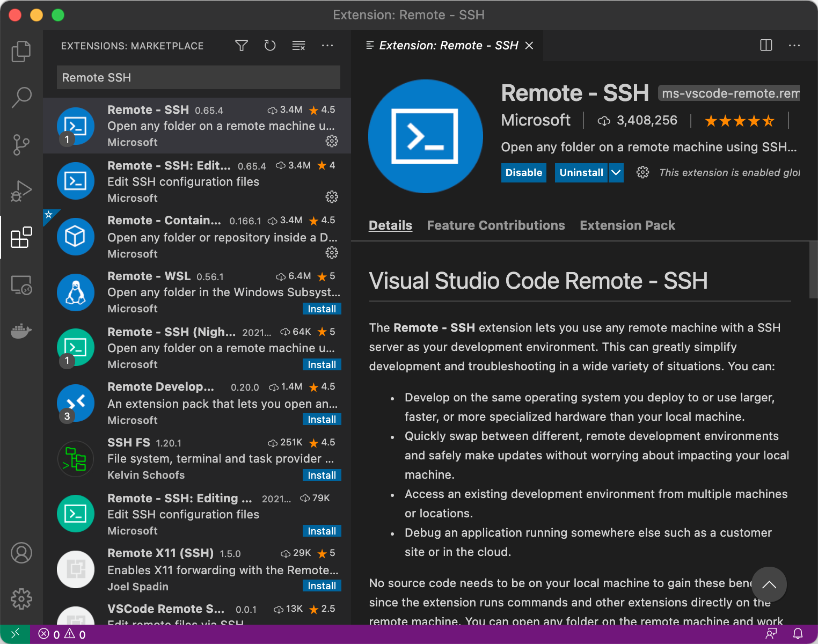Select Remote - Containers list item
The image size is (818, 644).
tap(197, 237)
